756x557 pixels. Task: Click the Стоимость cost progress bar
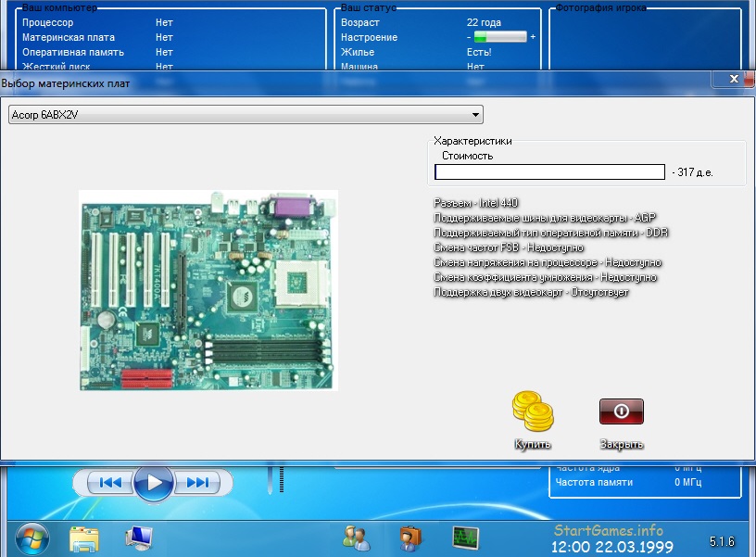549,172
